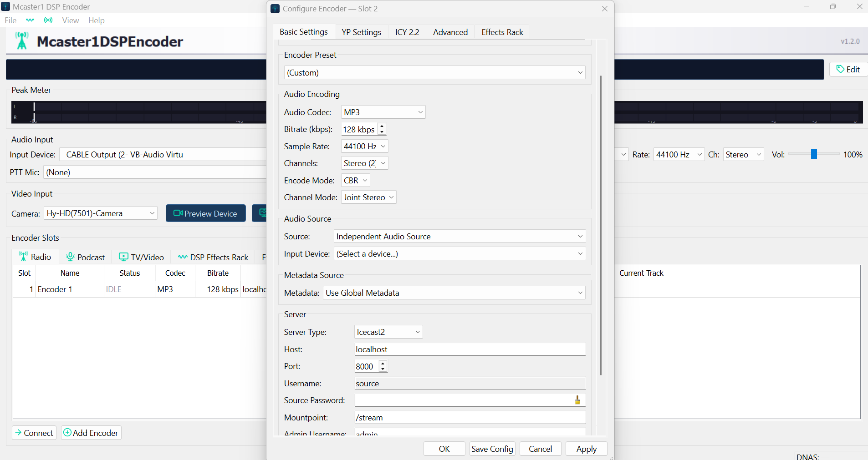Select the Podcast microphone icon
This screenshot has width=868, height=460.
click(x=70, y=257)
